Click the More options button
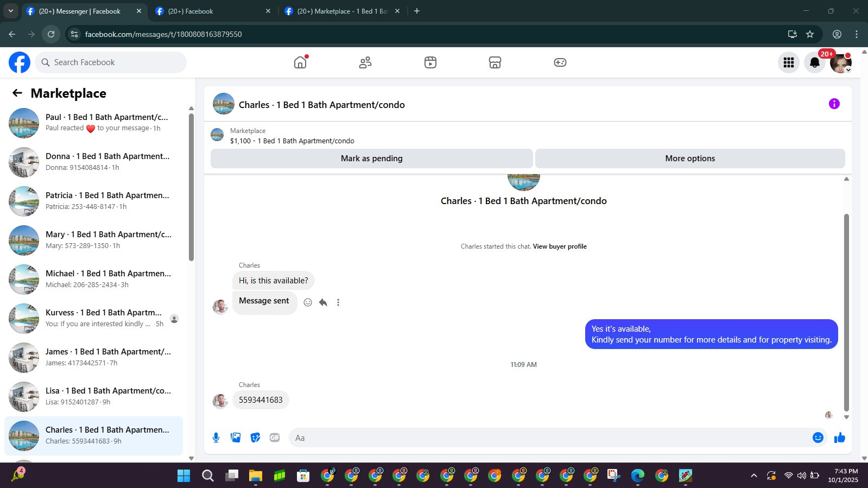 click(690, 159)
